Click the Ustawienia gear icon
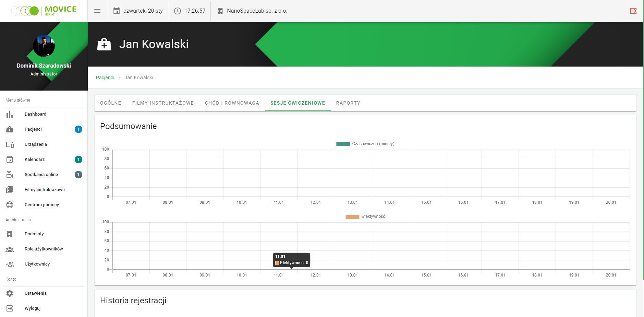The width and height of the screenshot is (644, 317). pos(10,293)
